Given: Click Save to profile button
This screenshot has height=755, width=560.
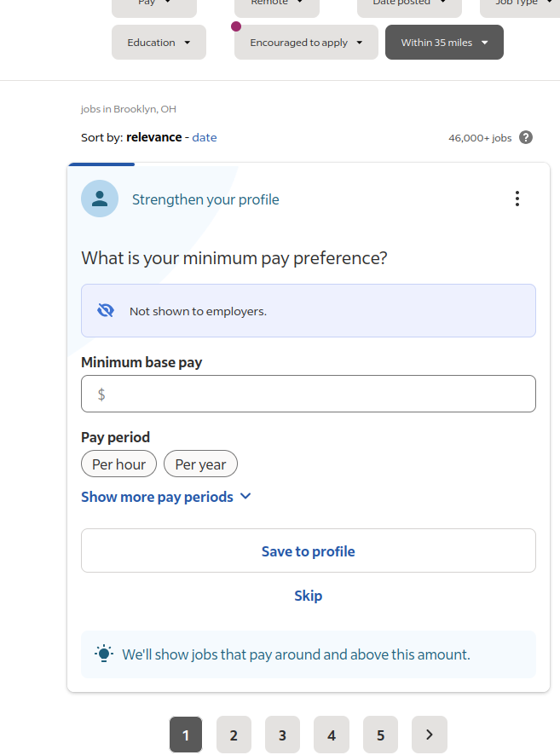Looking at the screenshot, I should 309,551.
